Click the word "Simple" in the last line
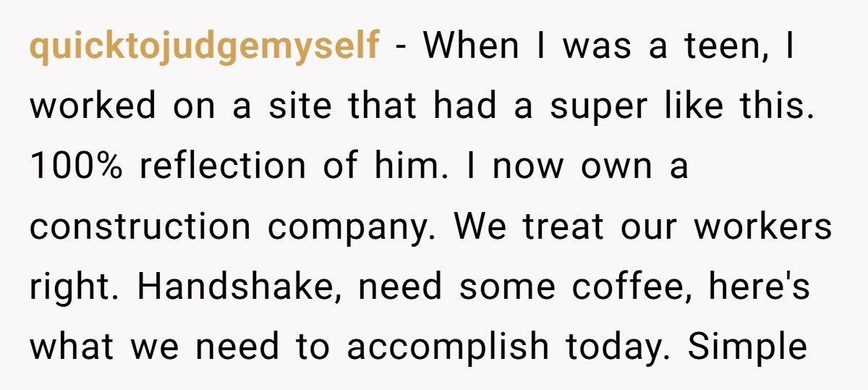This screenshot has height=390, width=868. pyautogui.click(x=747, y=347)
